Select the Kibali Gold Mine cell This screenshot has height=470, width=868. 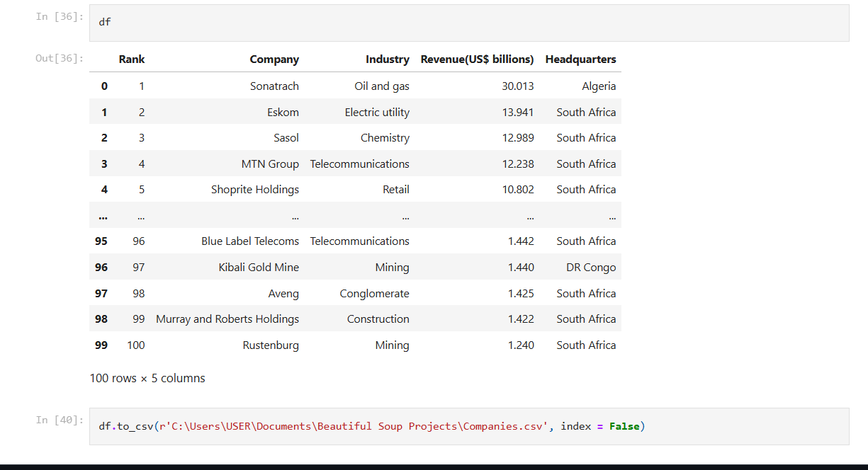click(x=259, y=268)
